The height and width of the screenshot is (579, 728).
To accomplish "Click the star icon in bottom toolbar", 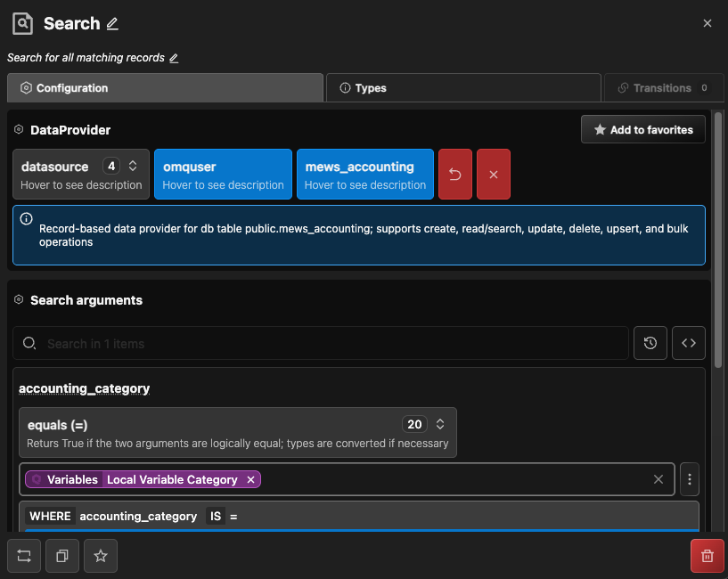I will click(101, 556).
